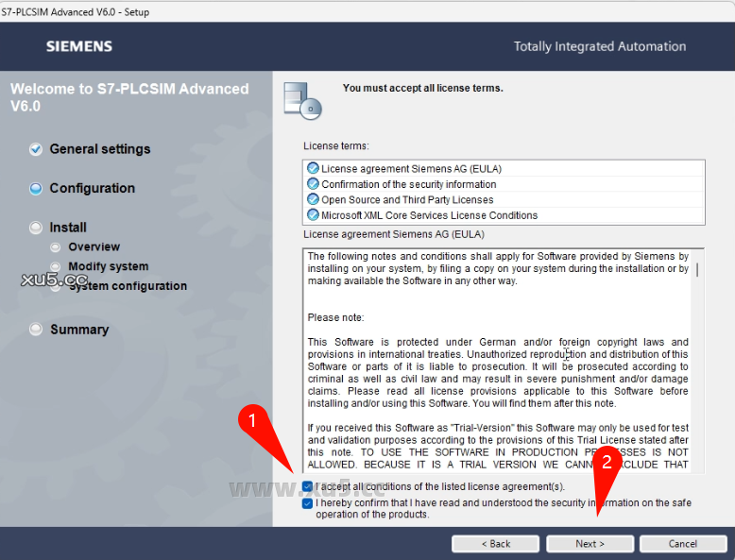Click the Overview sub-step under Install
Viewport: 735px width, 560px height.
pyautogui.click(x=94, y=247)
